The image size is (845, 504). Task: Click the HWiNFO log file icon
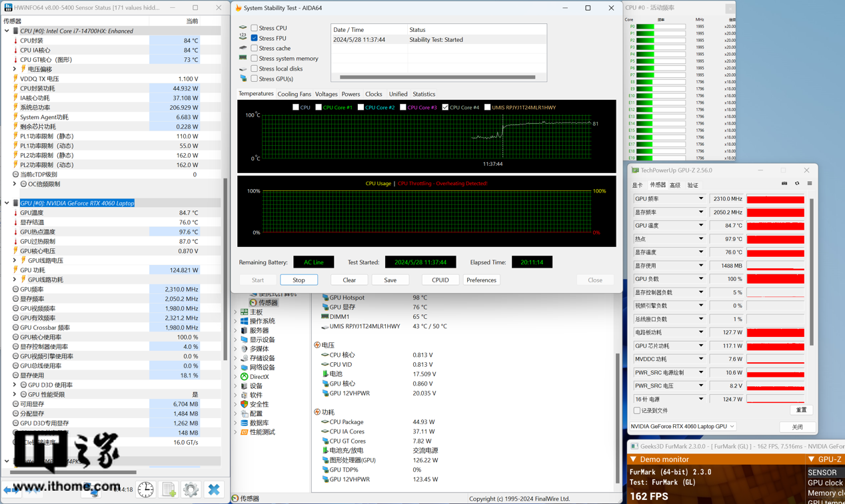point(169,489)
